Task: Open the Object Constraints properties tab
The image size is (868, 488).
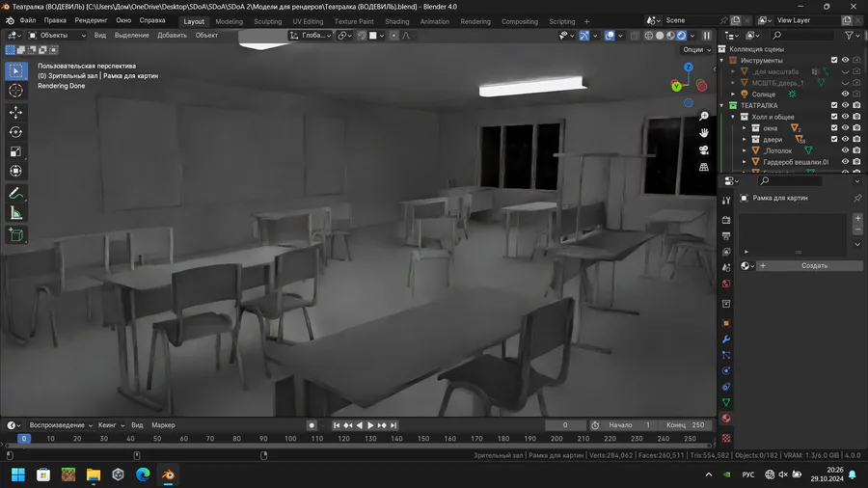Action: (726, 387)
